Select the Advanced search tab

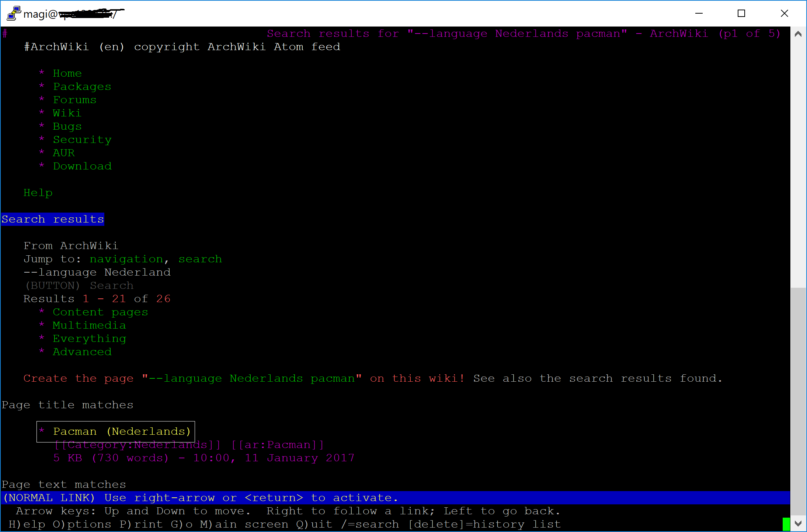[82, 352]
